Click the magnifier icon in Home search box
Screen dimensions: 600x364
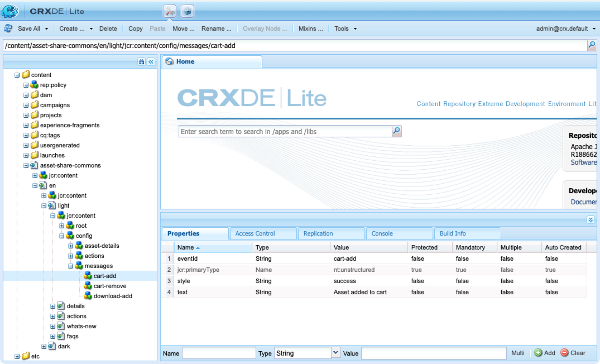pyautogui.click(x=397, y=131)
